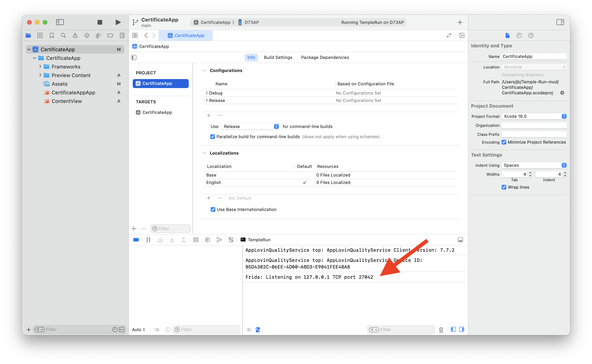Select the CertificateApp target
Image resolution: width=592 pixels, height=364 pixels.
pos(157,112)
